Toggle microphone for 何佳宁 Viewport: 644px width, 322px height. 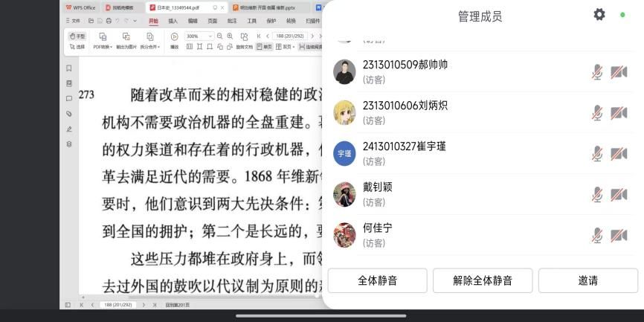pos(596,236)
